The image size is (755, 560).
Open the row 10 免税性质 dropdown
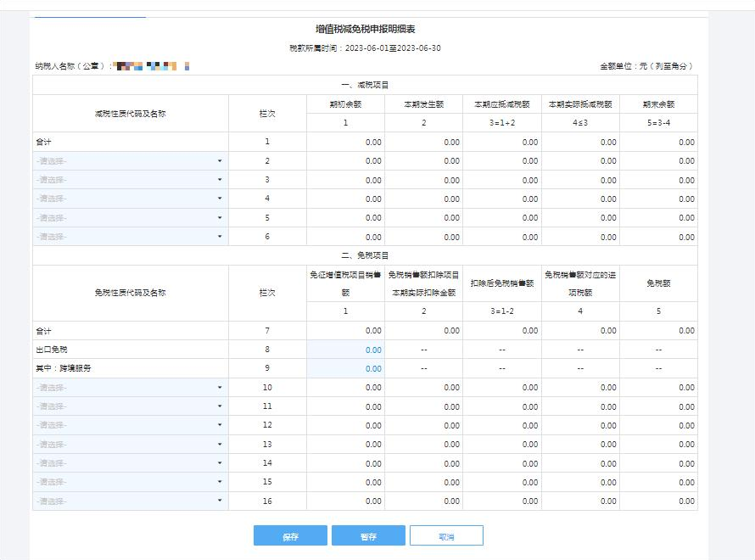click(x=131, y=387)
